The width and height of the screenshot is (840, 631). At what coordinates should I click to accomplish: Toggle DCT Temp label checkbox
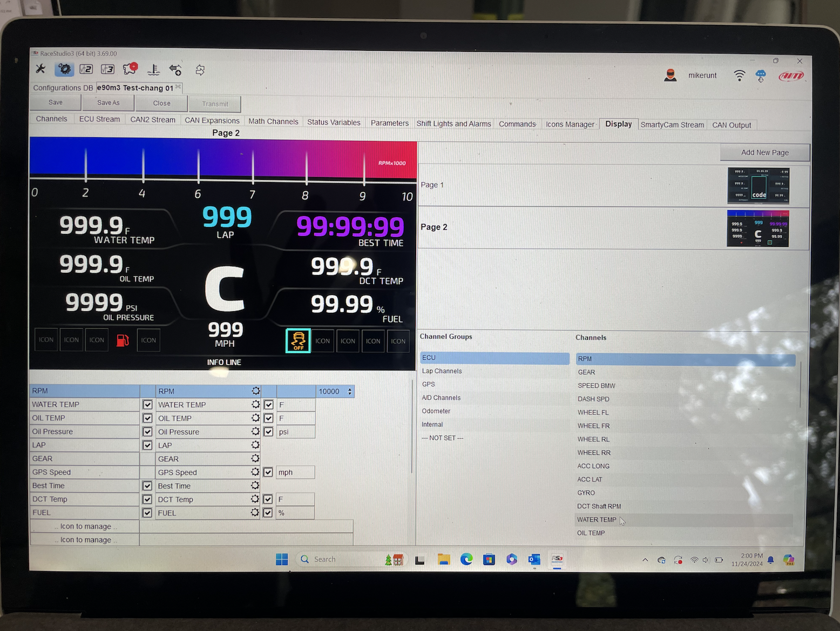tap(147, 499)
